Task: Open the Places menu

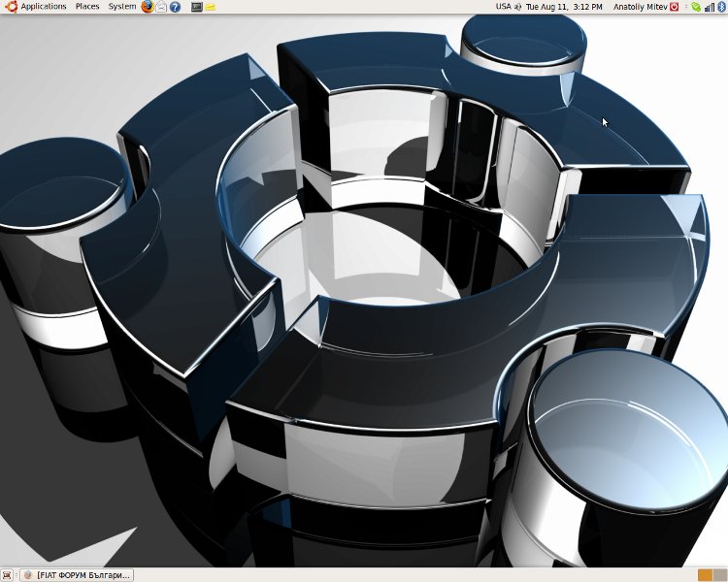Action: (87, 7)
